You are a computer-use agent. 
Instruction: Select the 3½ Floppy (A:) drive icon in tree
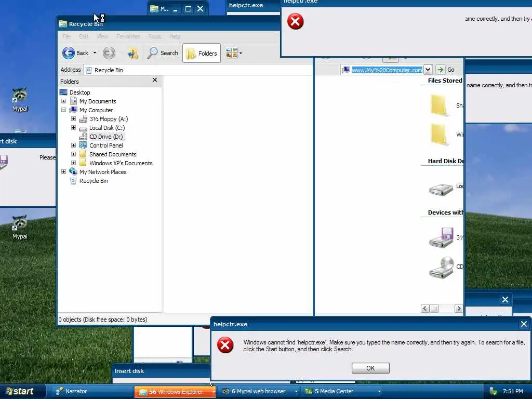(x=83, y=119)
